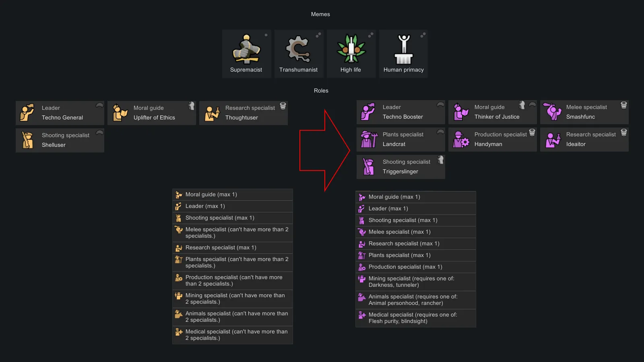Select the Shelluser shooting specialist role
The width and height of the screenshot is (644, 362).
[60, 140]
